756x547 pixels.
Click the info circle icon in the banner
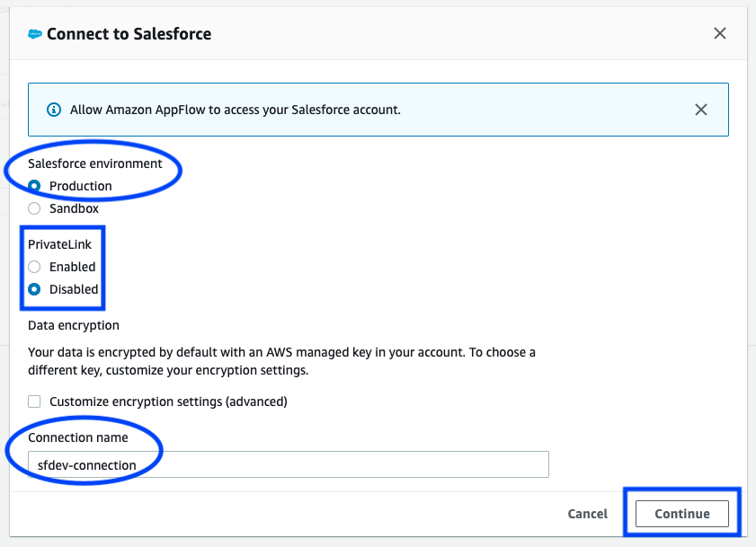(x=54, y=110)
